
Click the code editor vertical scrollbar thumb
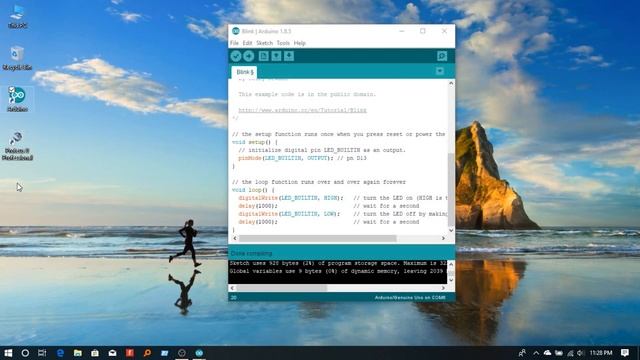(451, 190)
